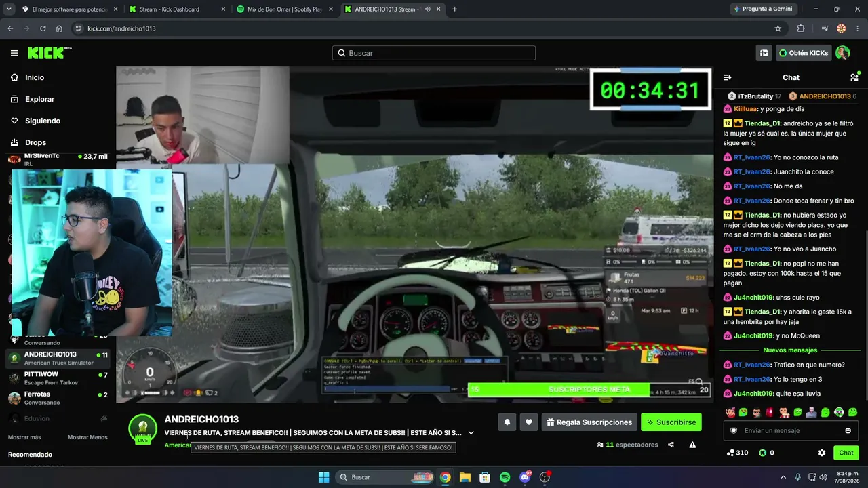Show hidden system tray icons

[x=783, y=477]
